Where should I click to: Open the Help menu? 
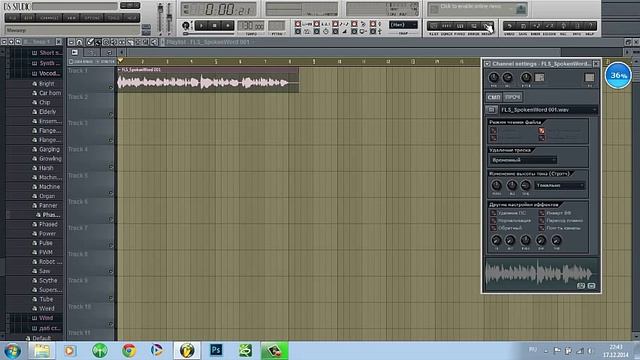click(131, 18)
